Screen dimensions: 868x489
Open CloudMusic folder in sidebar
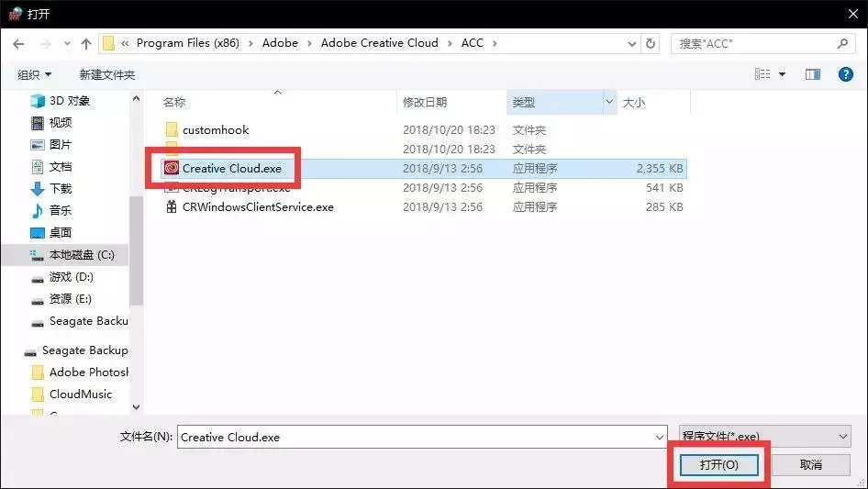click(72, 395)
